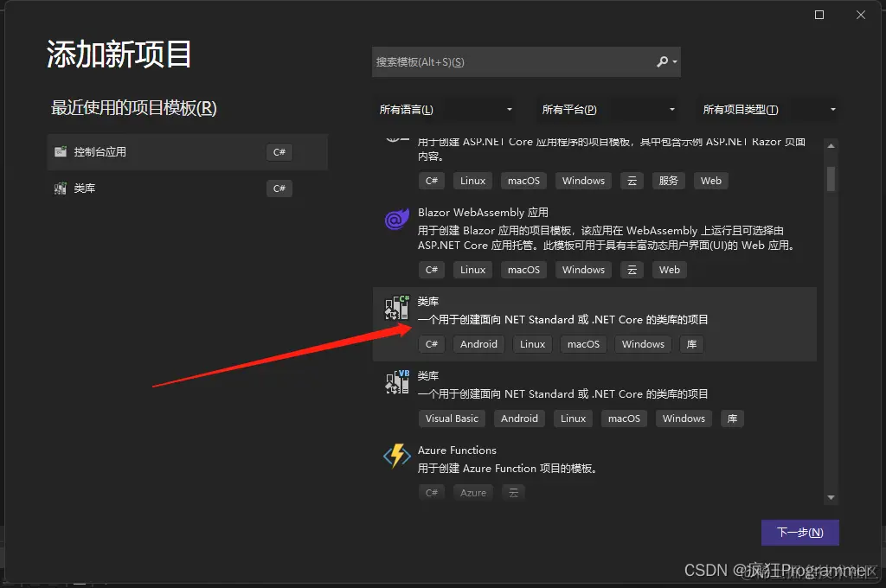Click the C# 类库 template icon
Viewport: 886px width, 588px height.
[x=396, y=308]
